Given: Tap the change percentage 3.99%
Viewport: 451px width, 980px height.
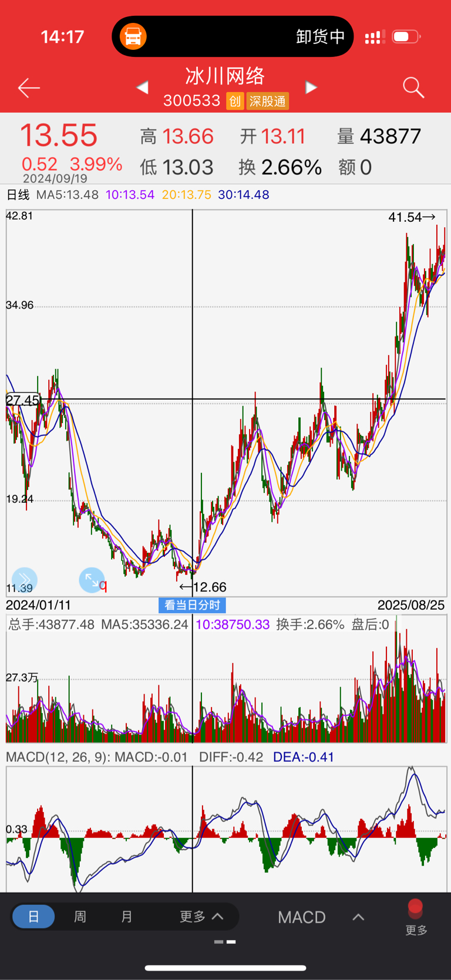Looking at the screenshot, I should tap(96, 164).
